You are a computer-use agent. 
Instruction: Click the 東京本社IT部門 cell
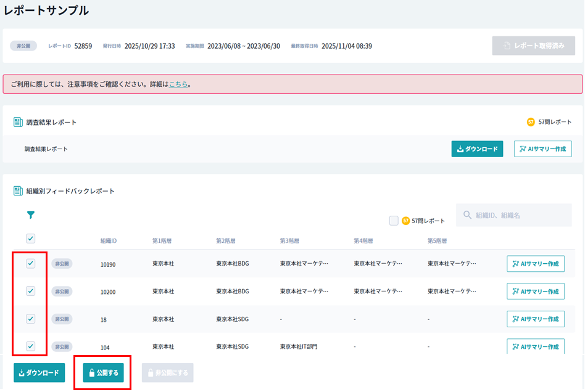click(299, 346)
